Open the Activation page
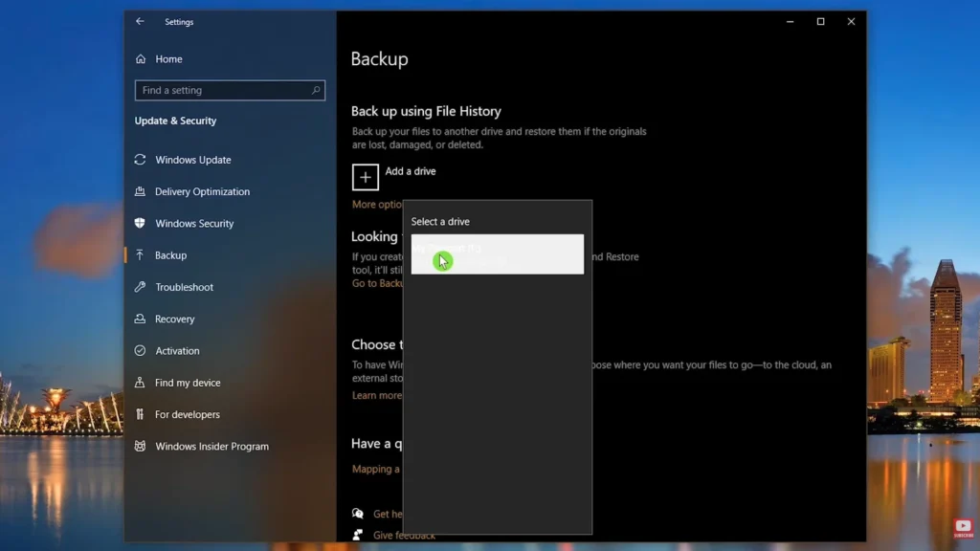The height and width of the screenshot is (551, 980). 177,351
